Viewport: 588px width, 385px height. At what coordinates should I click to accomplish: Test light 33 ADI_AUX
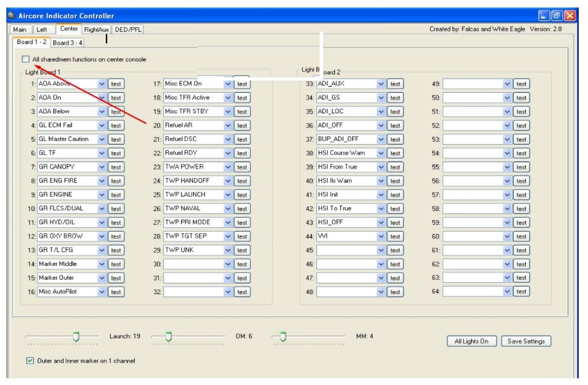(395, 84)
